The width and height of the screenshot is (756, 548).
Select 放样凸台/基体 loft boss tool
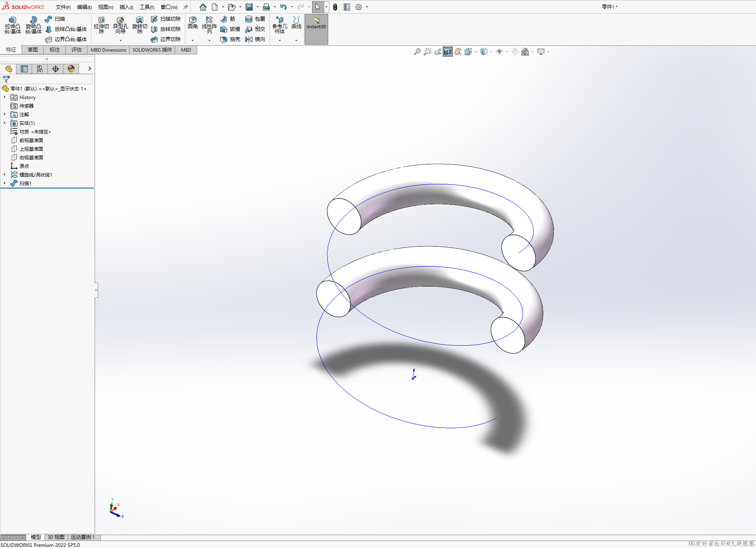pyautogui.click(x=66, y=29)
